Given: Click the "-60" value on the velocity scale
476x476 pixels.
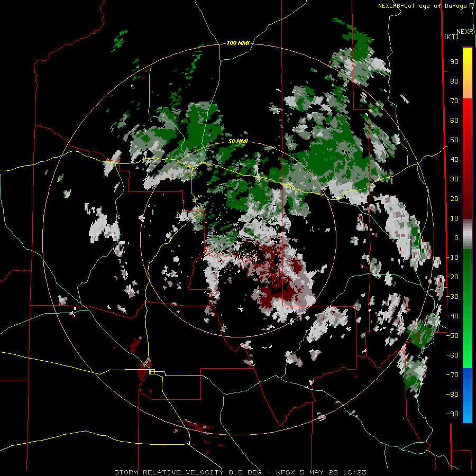Looking at the screenshot, I should click(x=452, y=355).
